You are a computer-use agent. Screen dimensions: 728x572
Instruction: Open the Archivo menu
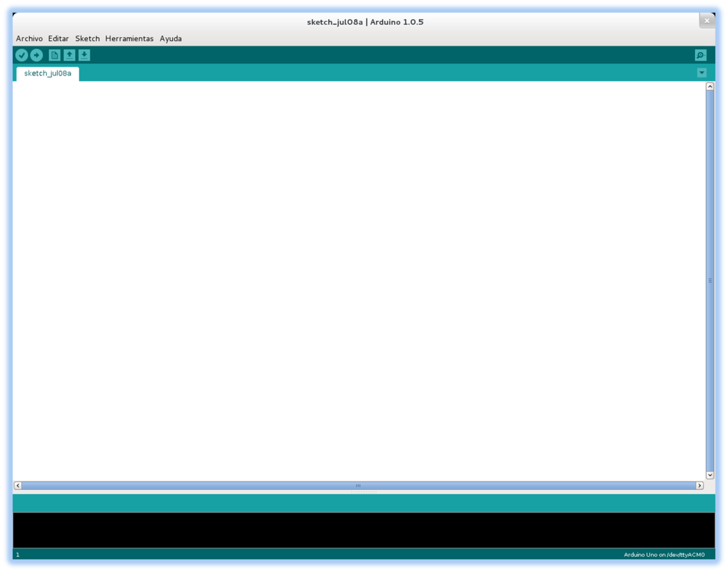click(29, 39)
